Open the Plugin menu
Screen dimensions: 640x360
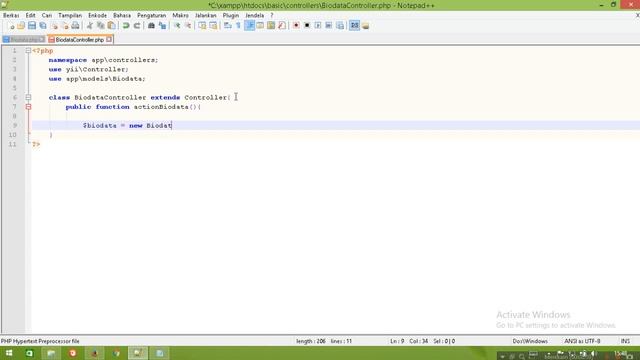pyautogui.click(x=231, y=16)
